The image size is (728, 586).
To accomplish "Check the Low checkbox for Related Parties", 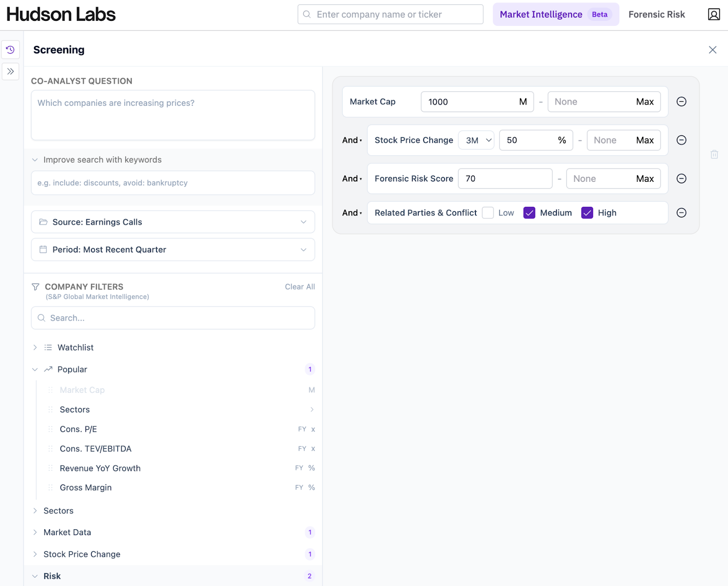I will pyautogui.click(x=488, y=213).
